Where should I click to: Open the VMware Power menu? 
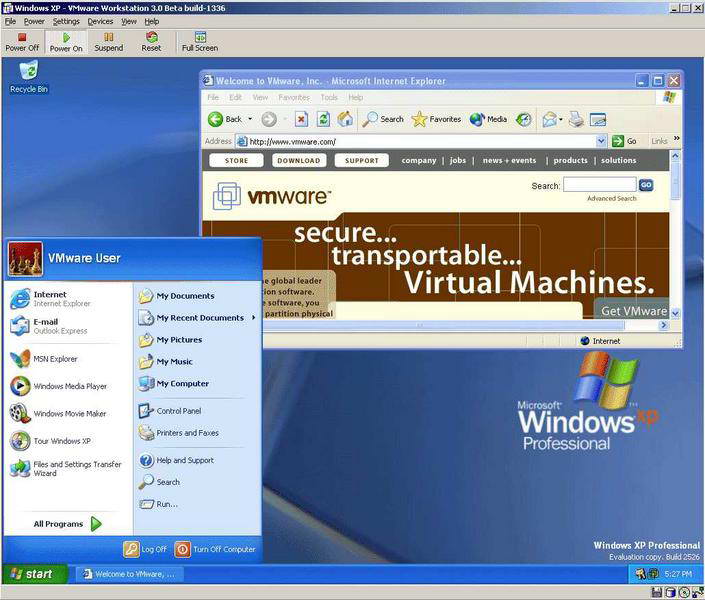coord(34,21)
